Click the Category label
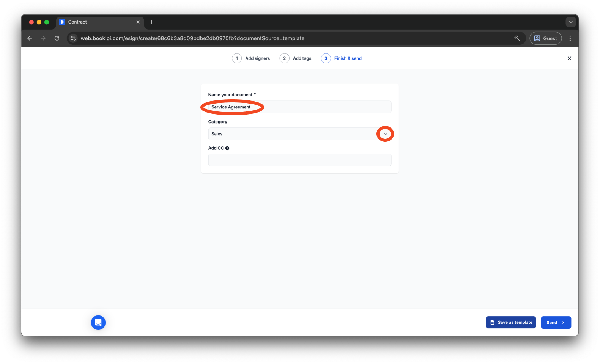The height and width of the screenshot is (364, 600). tap(218, 122)
